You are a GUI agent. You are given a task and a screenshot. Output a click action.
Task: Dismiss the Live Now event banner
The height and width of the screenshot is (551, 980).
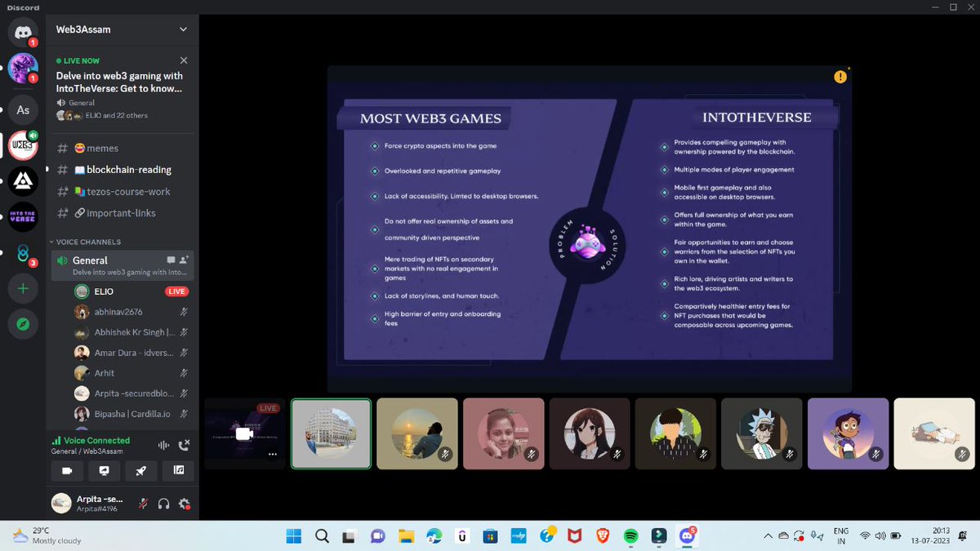184,60
